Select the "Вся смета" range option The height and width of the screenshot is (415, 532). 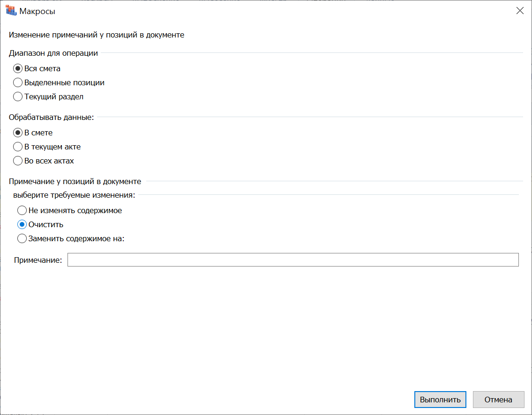pos(18,68)
